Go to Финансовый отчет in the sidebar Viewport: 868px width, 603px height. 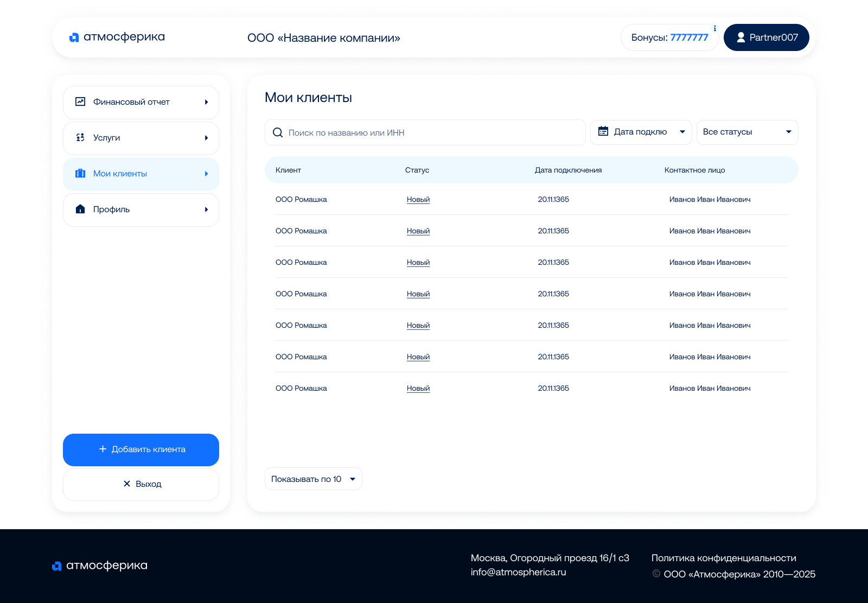click(x=141, y=103)
